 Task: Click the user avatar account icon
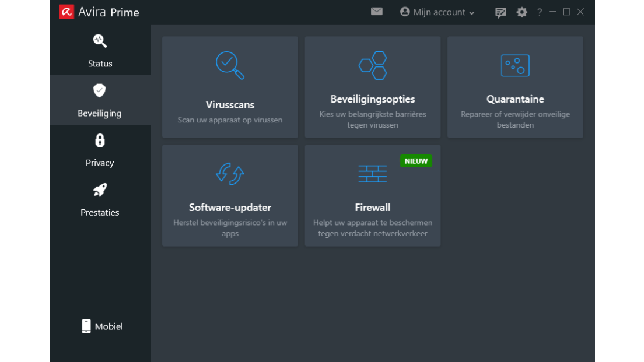tap(405, 12)
